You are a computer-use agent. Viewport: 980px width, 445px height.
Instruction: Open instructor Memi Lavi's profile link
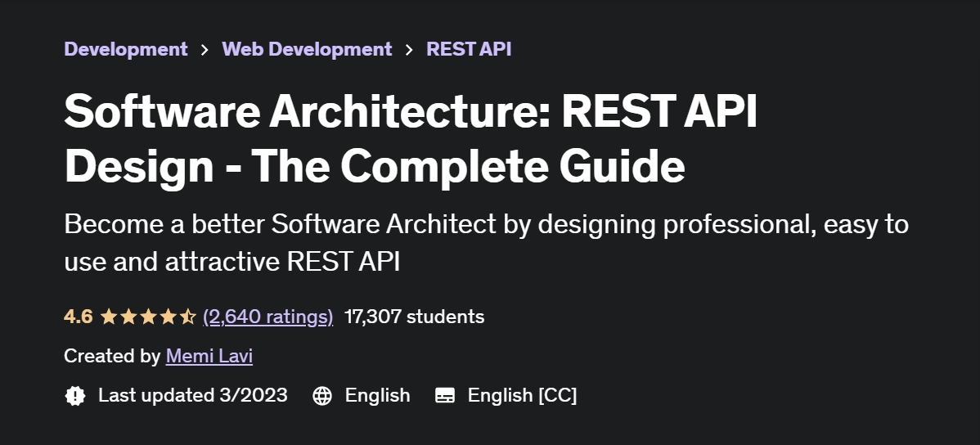click(209, 357)
